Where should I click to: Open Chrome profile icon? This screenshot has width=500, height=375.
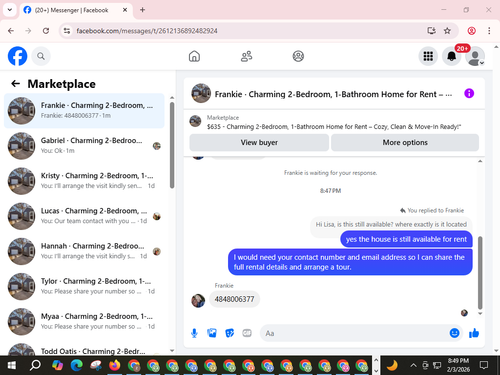(471, 31)
